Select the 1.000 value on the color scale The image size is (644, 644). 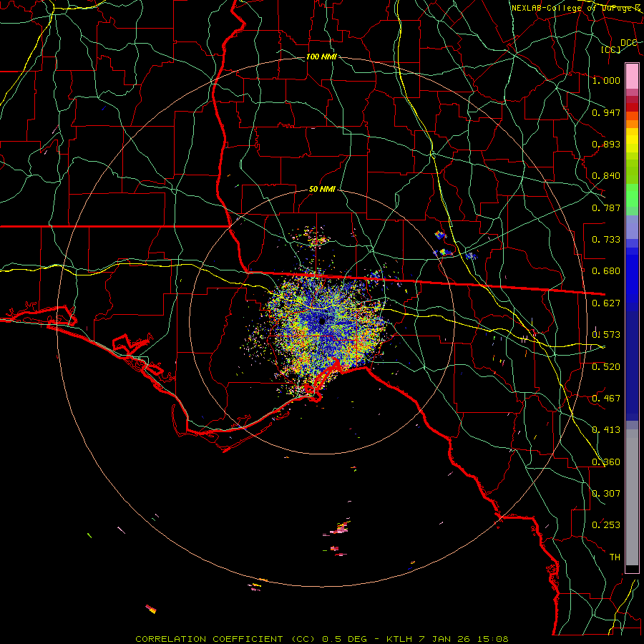point(606,80)
